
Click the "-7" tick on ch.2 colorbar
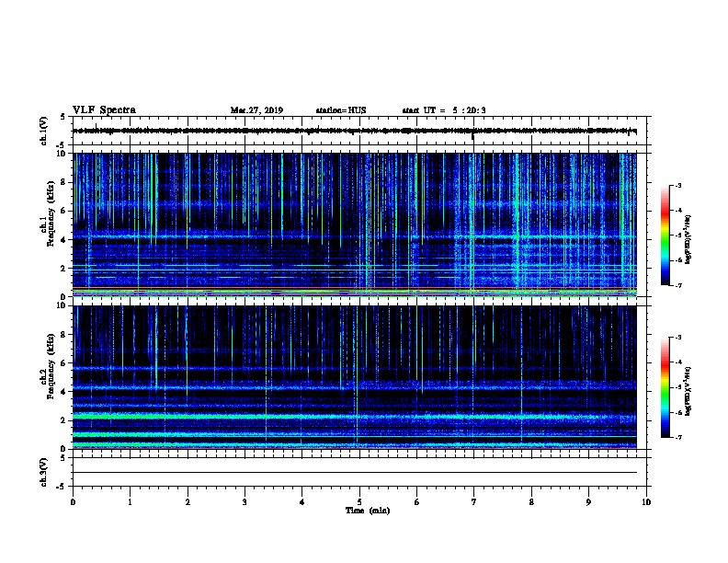pos(677,437)
